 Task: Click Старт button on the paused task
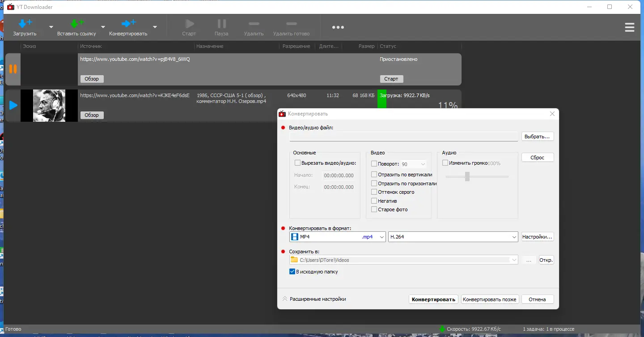coord(391,79)
